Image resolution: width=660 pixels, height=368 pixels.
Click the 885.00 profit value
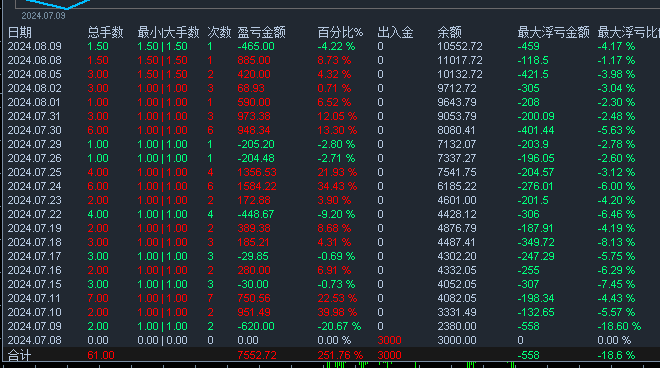254,60
